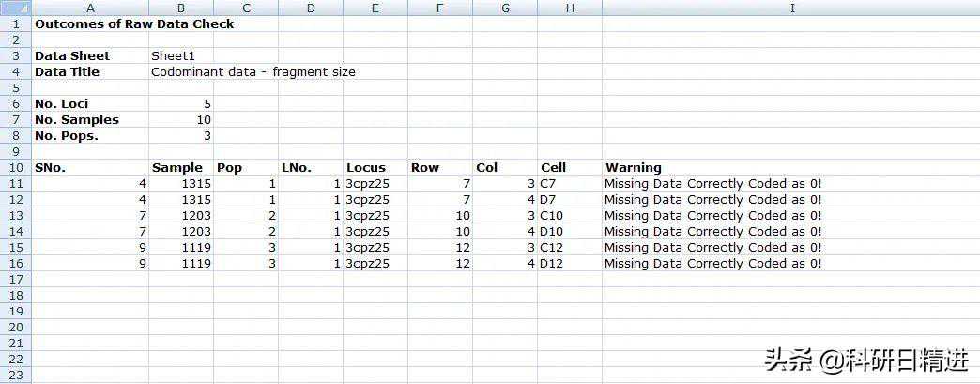Select the Warning header cell
The width and height of the screenshot is (980, 384).
(x=790, y=168)
